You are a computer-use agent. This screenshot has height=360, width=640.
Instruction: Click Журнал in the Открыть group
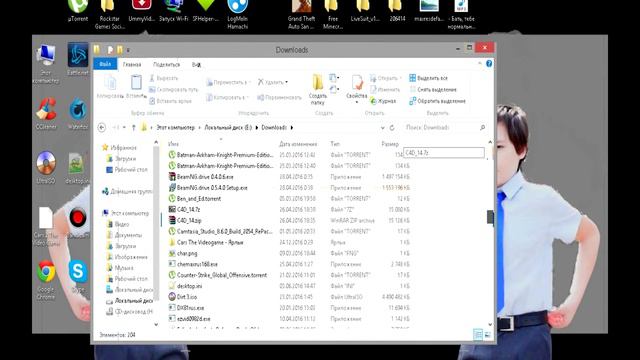pyautogui.click(x=383, y=101)
